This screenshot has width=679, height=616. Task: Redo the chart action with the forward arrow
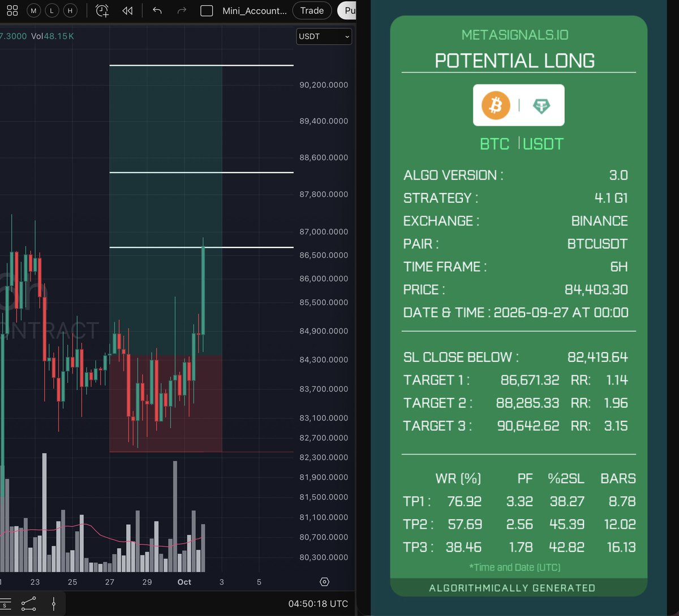[x=182, y=10]
